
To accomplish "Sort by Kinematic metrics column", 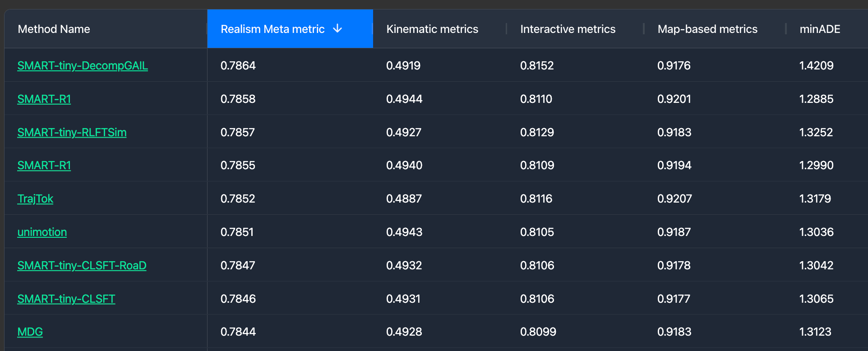I will pyautogui.click(x=432, y=29).
